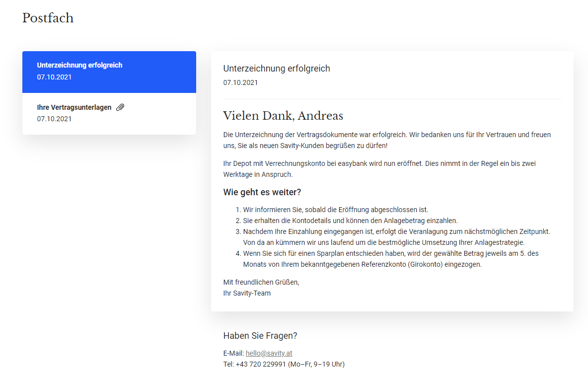
Task: Click the paragraph welcoming new Savity-Kunden
Action: click(386, 140)
